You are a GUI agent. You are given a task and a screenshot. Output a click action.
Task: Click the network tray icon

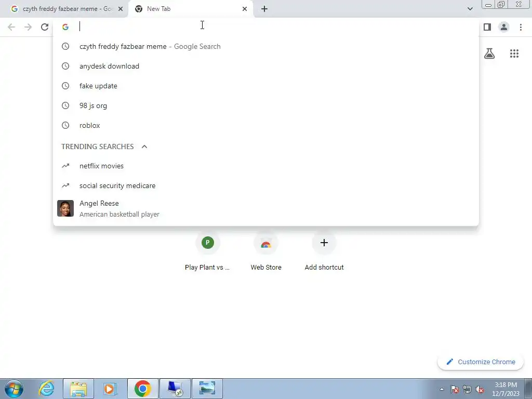coord(467,389)
